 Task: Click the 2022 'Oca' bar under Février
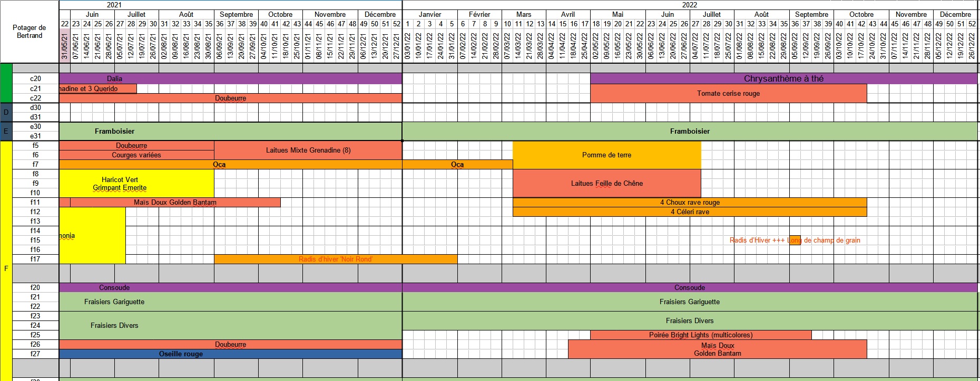tap(457, 165)
